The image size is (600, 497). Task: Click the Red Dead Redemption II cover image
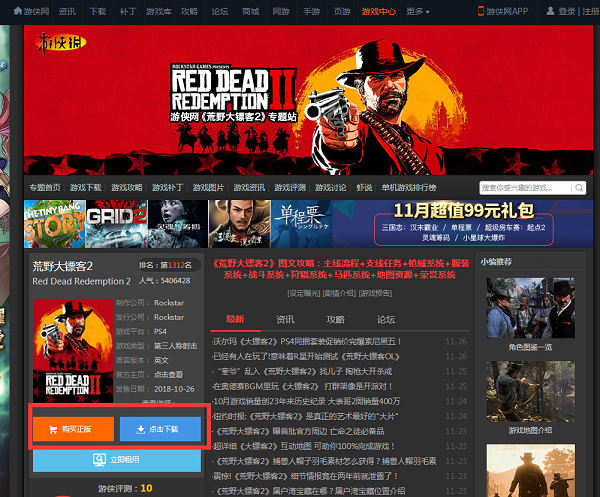point(73,351)
